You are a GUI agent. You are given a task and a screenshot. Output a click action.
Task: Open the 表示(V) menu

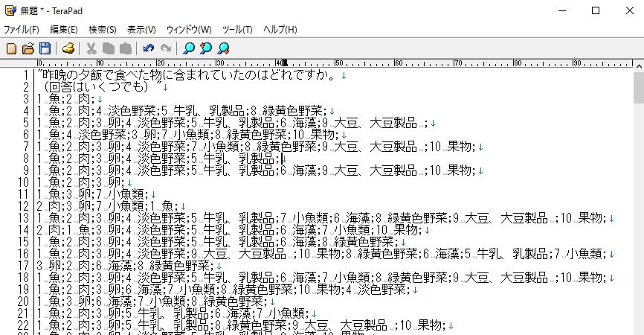142,30
